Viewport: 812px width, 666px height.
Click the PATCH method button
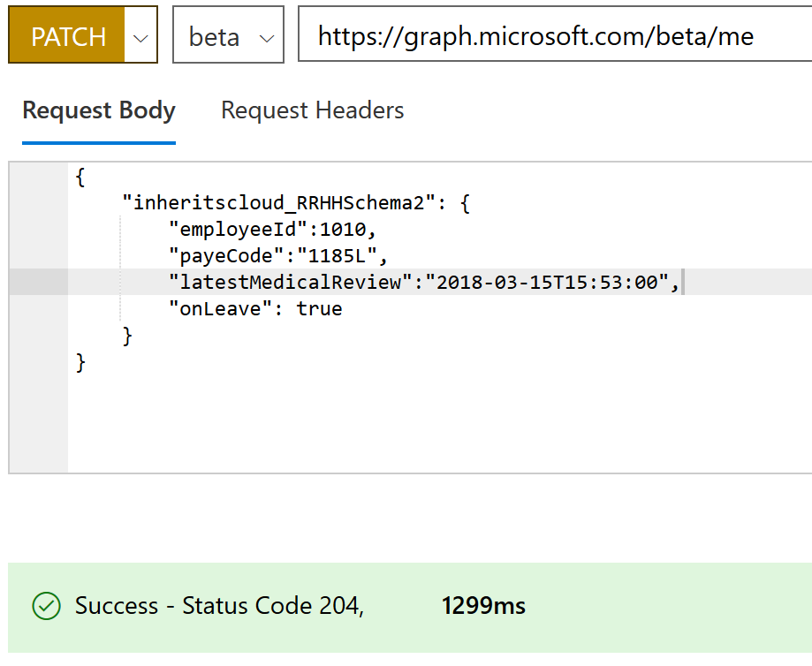pos(68,36)
